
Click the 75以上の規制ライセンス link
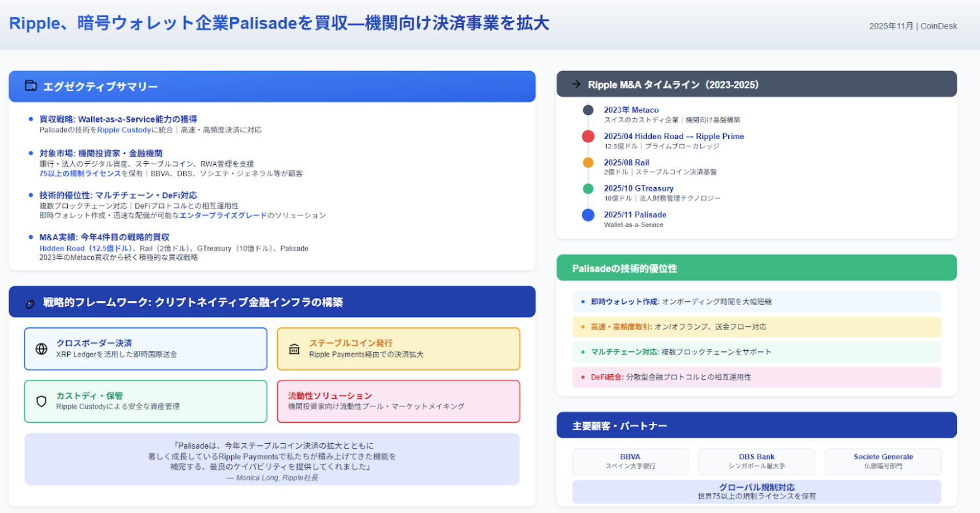pos(79,174)
